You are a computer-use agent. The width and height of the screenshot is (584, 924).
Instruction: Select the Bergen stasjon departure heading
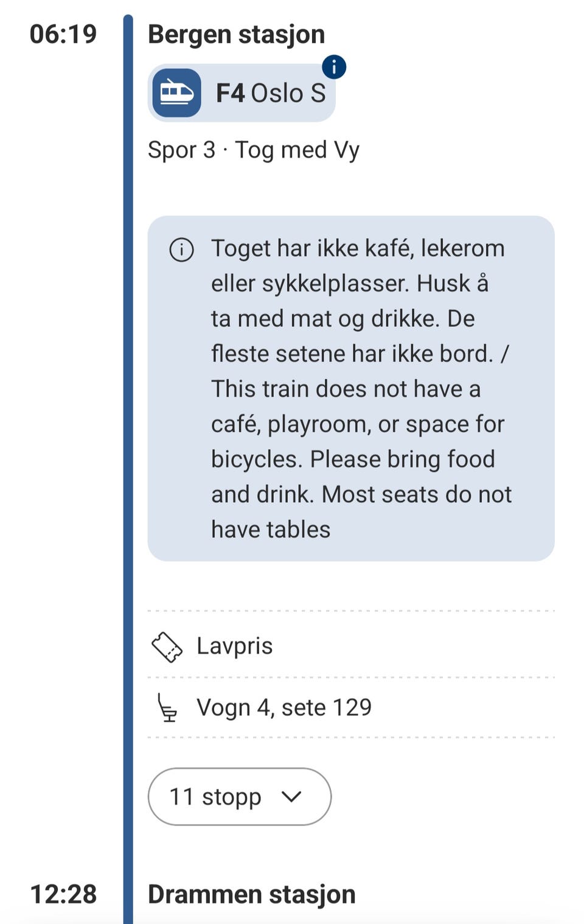click(x=237, y=34)
